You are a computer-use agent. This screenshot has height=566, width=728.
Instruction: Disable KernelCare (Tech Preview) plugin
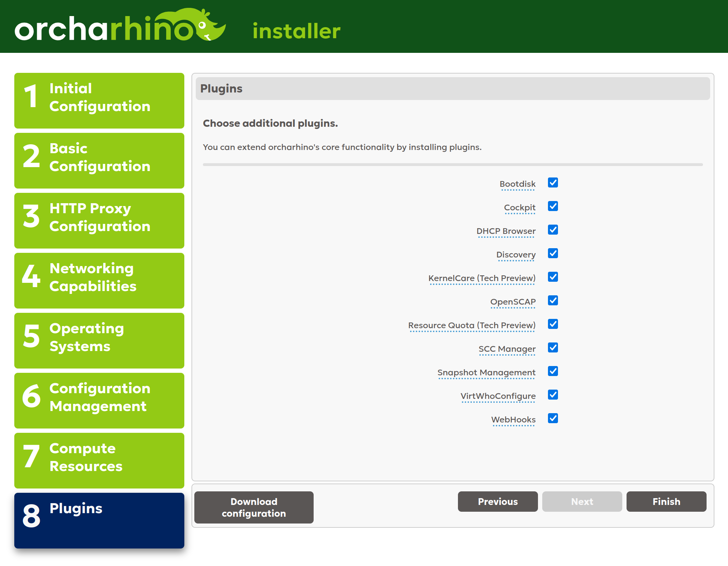coord(553,277)
